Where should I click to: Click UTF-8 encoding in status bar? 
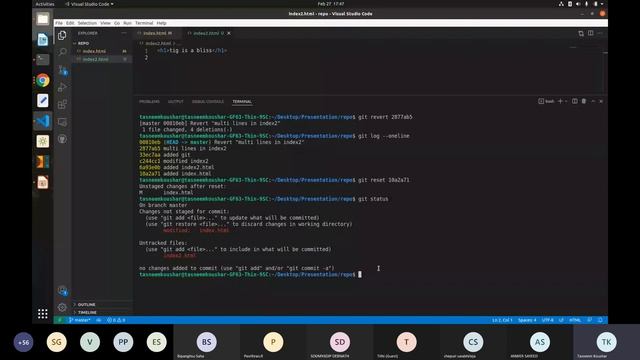click(x=548, y=320)
